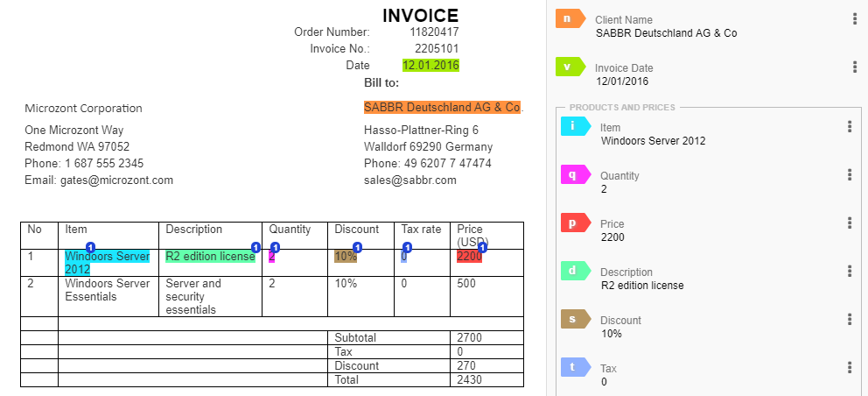Open the Price field options menu
868x396 pixels.
[850, 223]
